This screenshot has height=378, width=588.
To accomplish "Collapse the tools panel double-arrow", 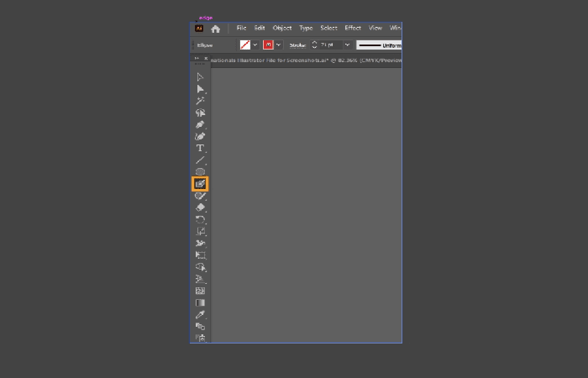I will [x=197, y=58].
